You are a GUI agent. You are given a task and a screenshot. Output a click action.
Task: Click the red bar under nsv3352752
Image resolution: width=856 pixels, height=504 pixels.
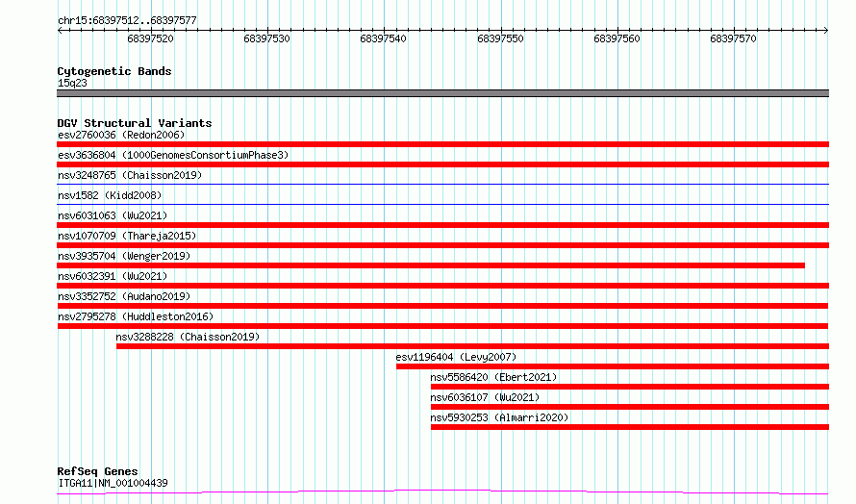point(442,306)
